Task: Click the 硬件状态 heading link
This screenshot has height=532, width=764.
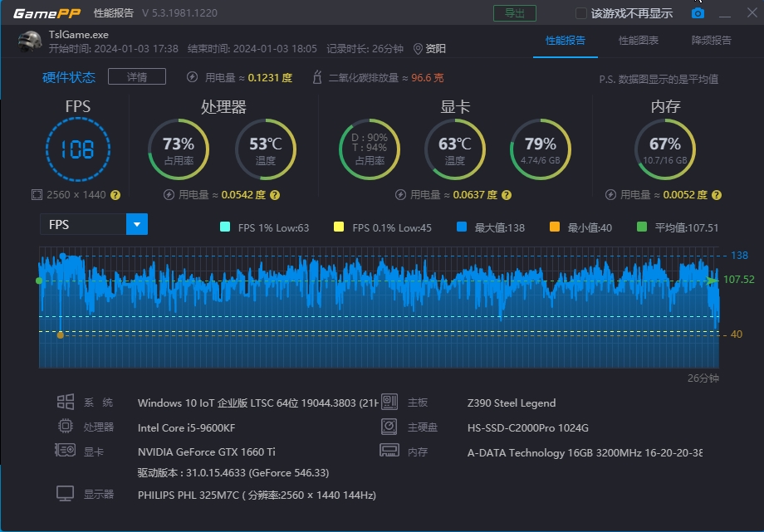Action: pyautogui.click(x=69, y=77)
